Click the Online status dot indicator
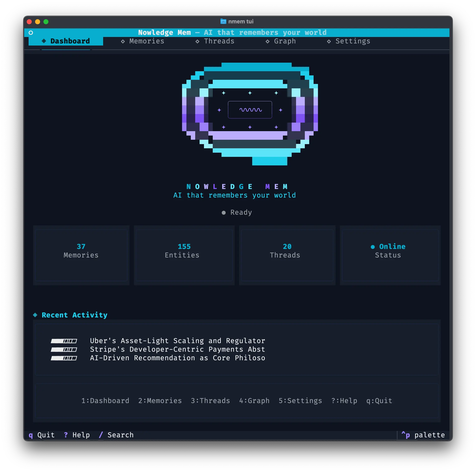The image size is (476, 472). click(372, 247)
